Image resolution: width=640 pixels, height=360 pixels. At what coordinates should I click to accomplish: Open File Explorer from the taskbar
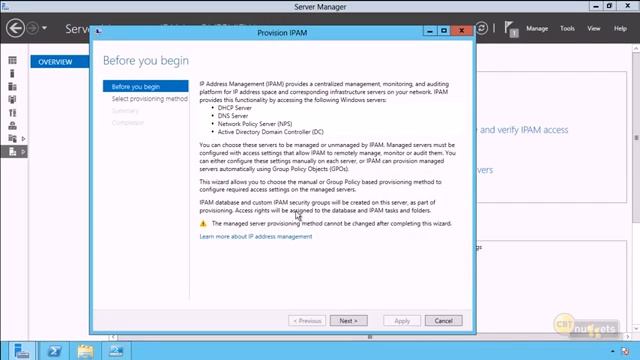pos(85,351)
